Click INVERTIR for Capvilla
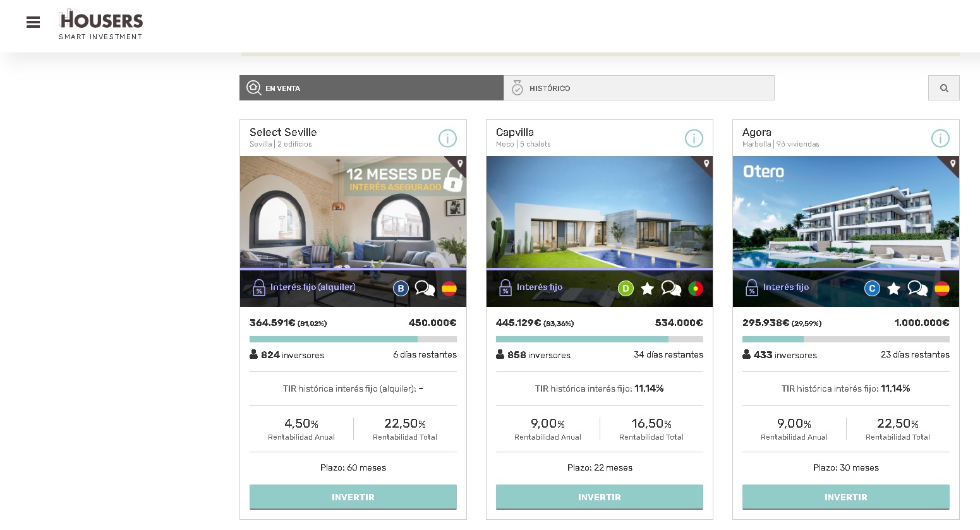The height and width of the screenshot is (530, 980). (x=600, y=497)
